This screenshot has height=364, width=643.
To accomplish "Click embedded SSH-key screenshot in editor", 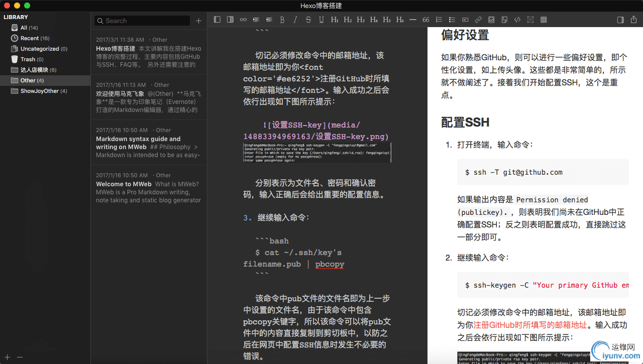I will coord(317,153).
